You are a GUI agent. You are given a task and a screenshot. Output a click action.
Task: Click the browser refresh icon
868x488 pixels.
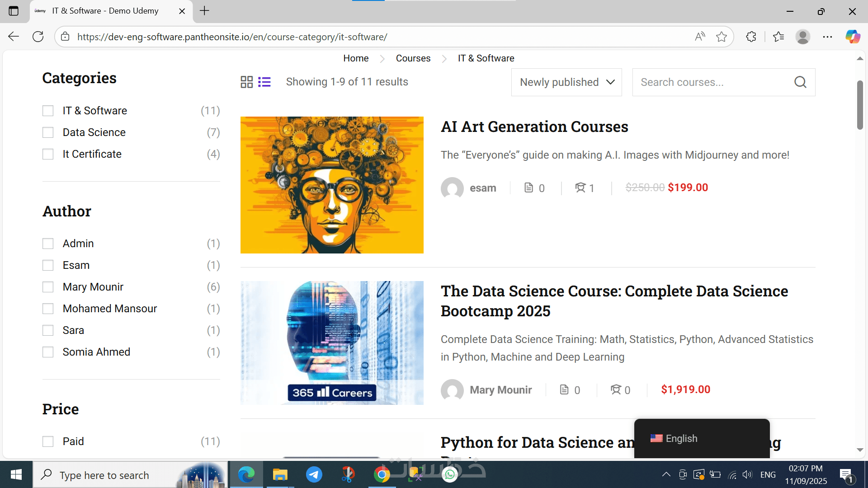(38, 37)
